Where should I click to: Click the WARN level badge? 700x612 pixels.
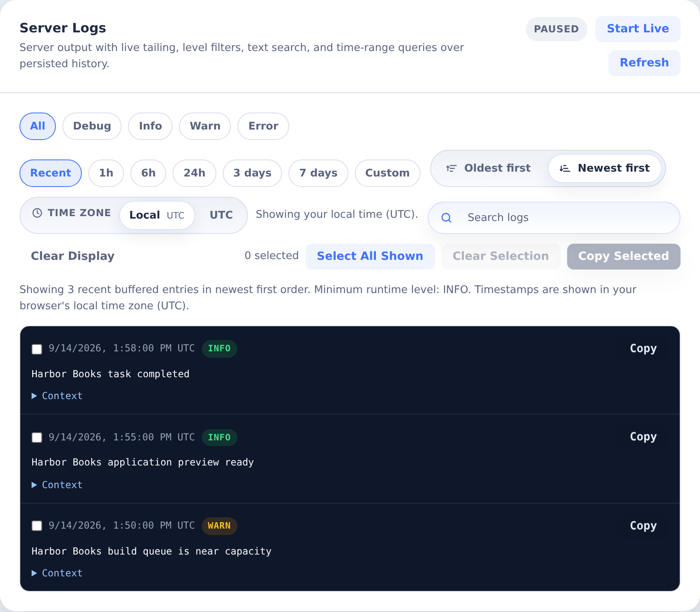pos(219,526)
